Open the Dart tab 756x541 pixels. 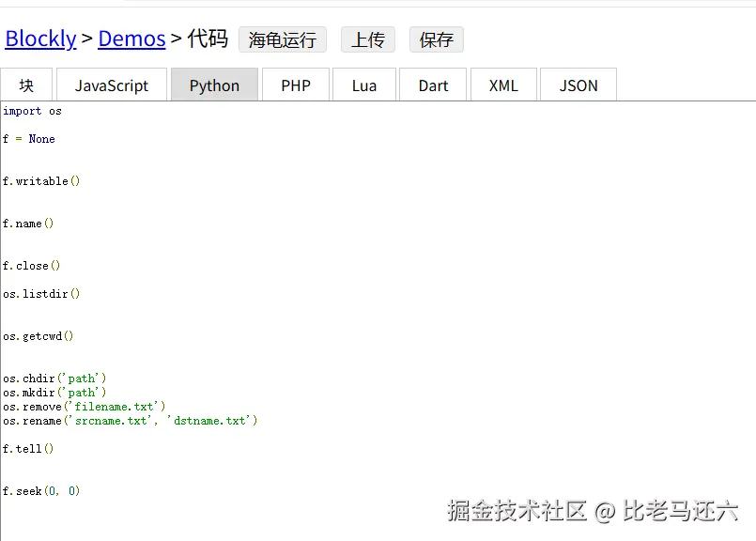(x=433, y=85)
